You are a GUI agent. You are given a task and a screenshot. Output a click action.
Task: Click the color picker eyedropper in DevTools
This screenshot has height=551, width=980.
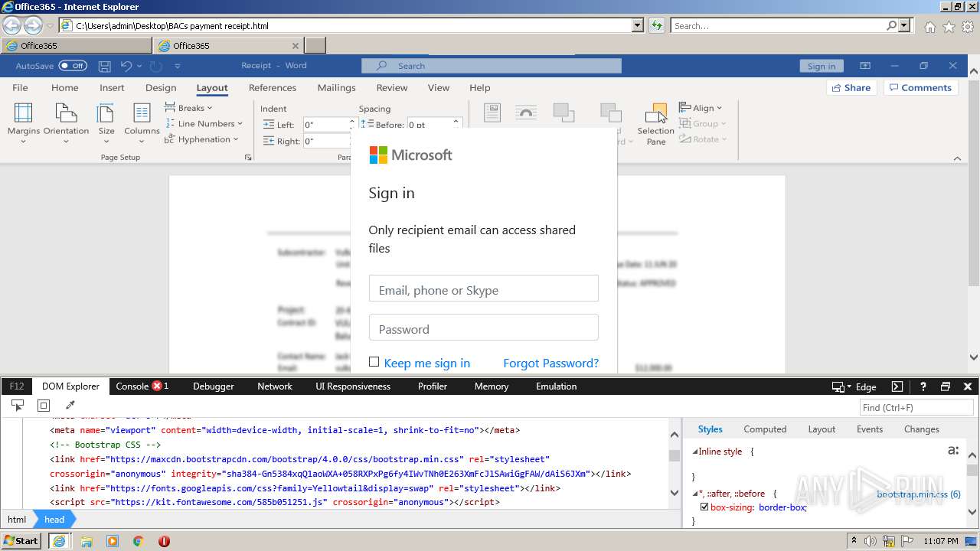coord(70,406)
